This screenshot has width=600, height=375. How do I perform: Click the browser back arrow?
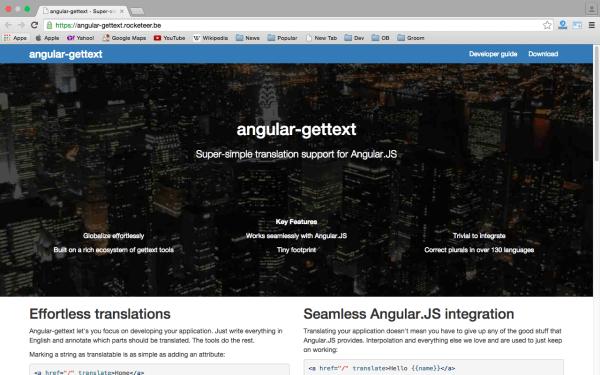(x=8, y=25)
